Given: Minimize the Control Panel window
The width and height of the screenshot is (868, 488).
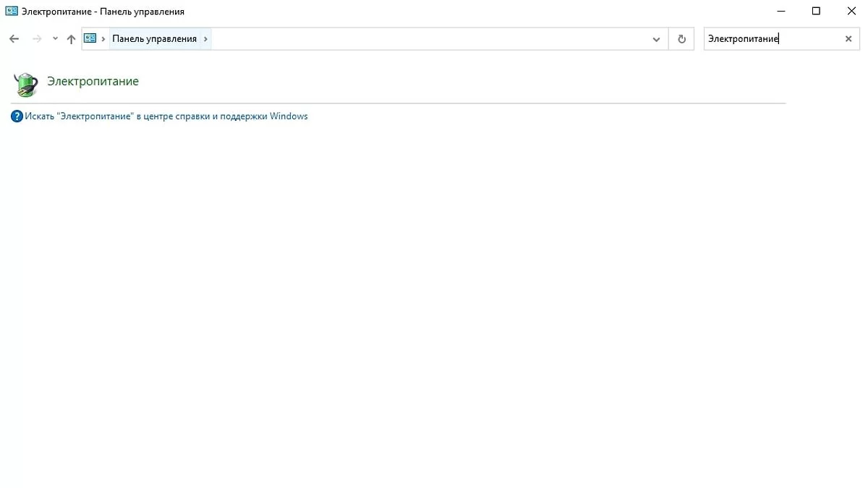Looking at the screenshot, I should point(782,11).
